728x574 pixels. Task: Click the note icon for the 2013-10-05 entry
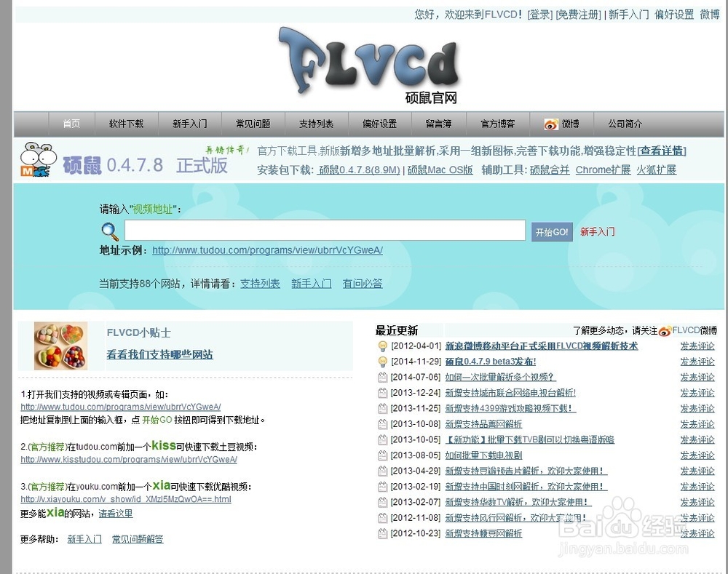[x=383, y=439]
